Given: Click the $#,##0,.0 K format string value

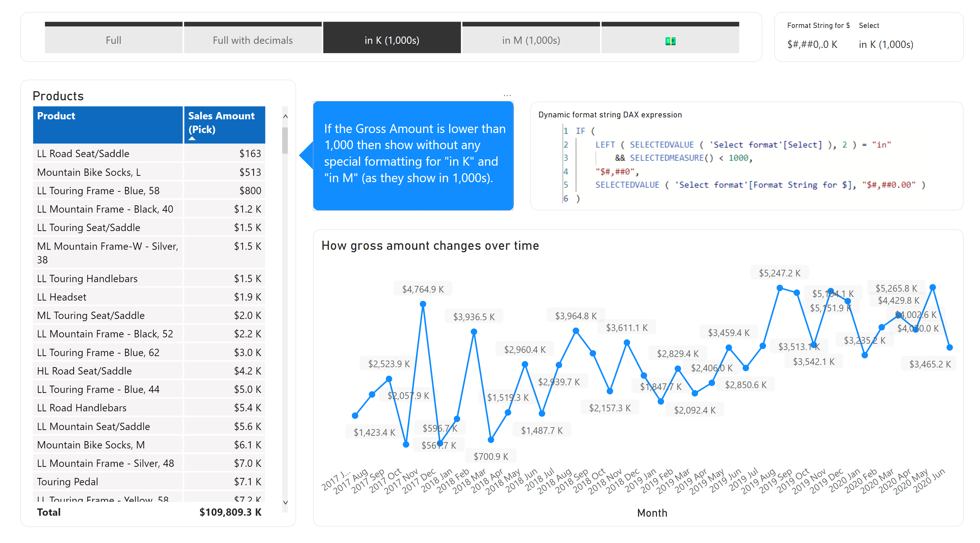Looking at the screenshot, I should click(812, 44).
